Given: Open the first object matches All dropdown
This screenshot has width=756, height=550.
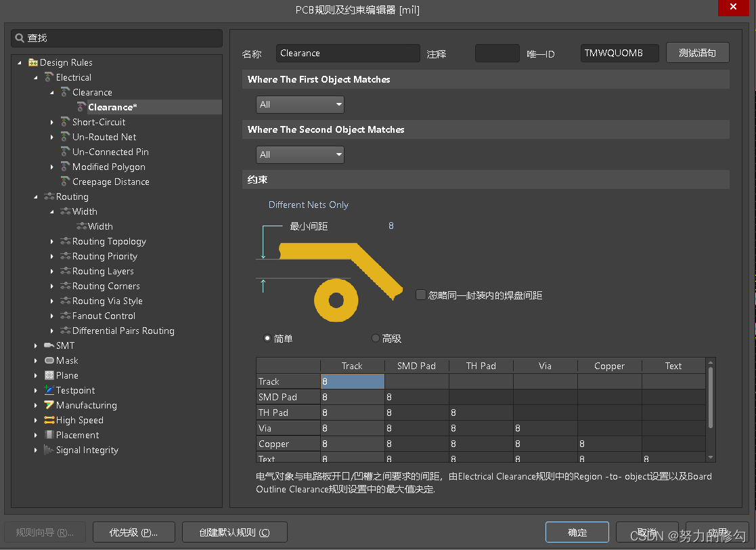Looking at the screenshot, I should pos(300,104).
